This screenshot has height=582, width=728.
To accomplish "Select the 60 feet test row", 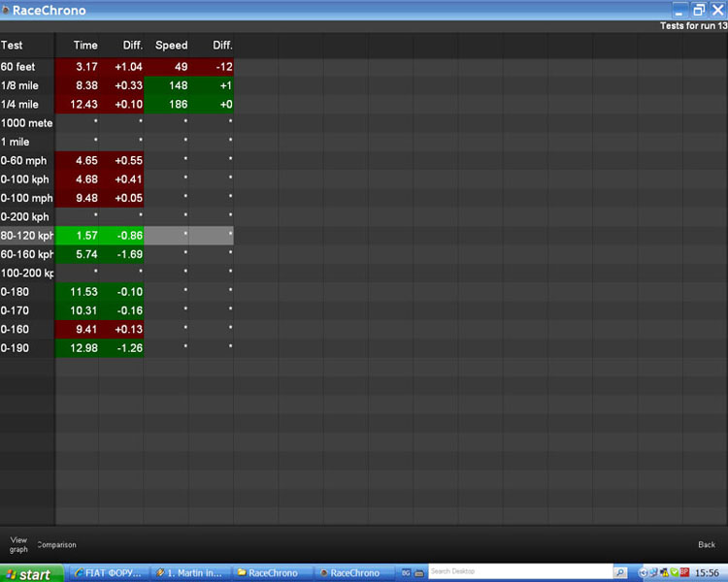I will [27, 67].
